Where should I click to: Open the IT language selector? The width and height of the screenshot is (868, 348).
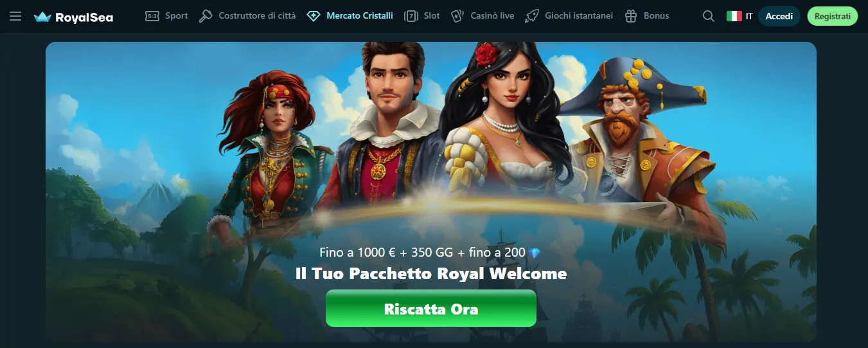[x=740, y=16]
